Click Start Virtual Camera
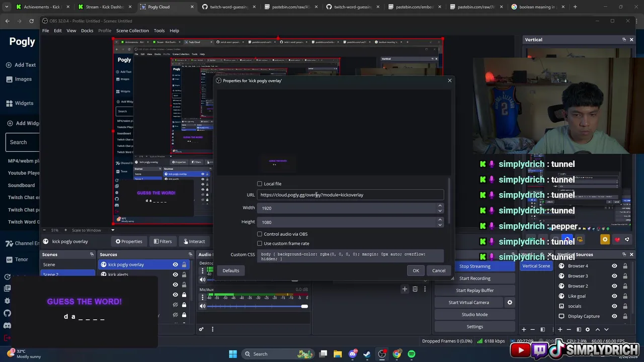 468,303
